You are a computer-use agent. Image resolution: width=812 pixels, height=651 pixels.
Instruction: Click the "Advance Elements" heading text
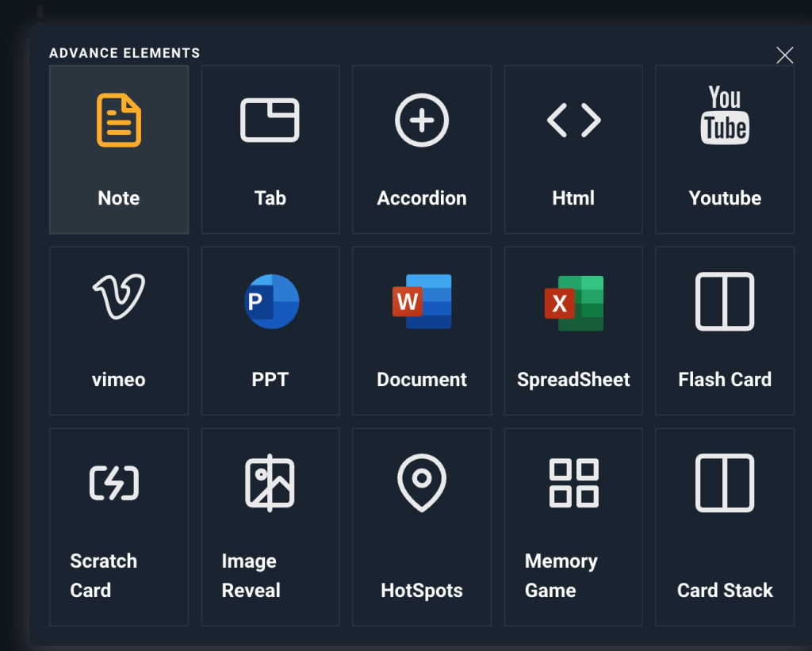tap(124, 53)
